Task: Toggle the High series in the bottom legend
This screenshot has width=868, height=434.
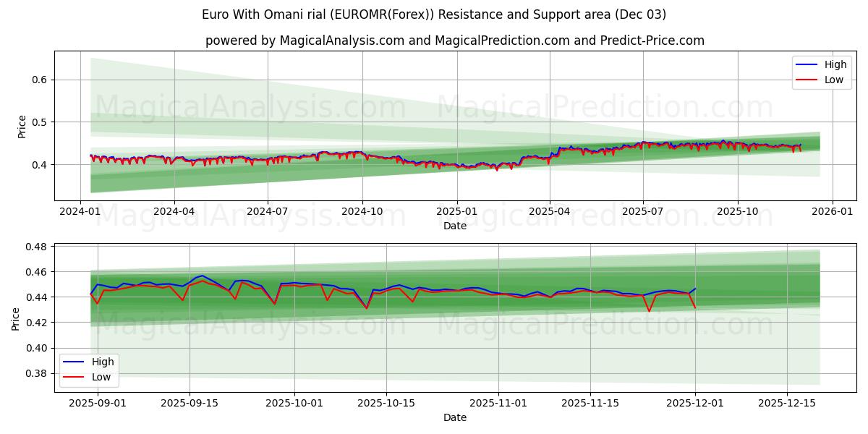Action: [102, 362]
